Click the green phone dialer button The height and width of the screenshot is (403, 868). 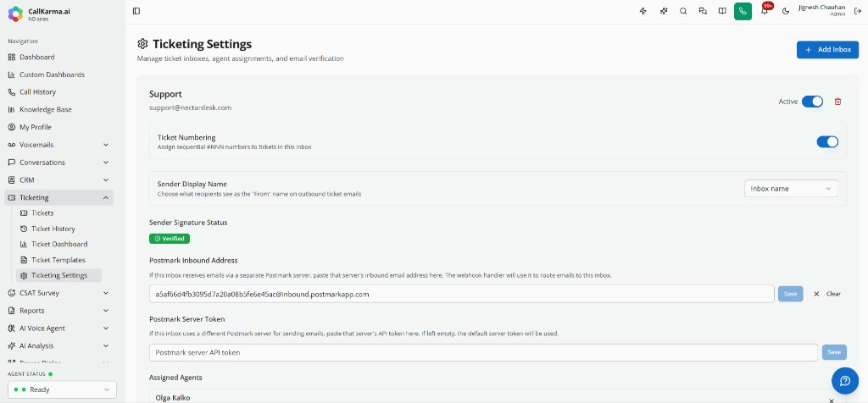[743, 11]
